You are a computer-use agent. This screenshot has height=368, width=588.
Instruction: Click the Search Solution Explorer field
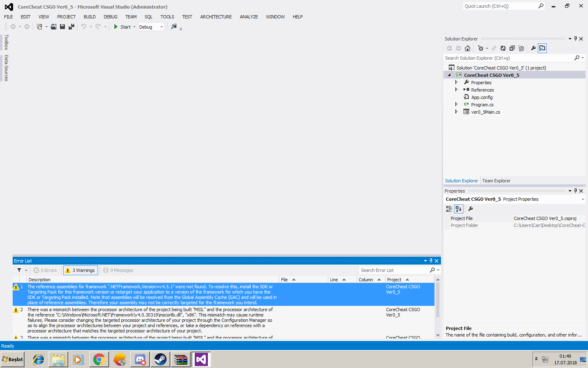click(x=508, y=58)
